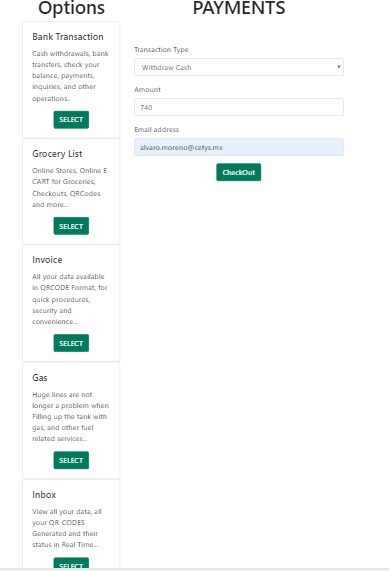Viewport: 389px width, 571px height.
Task: Click the Bank Transaction card title
Action: 68,37
